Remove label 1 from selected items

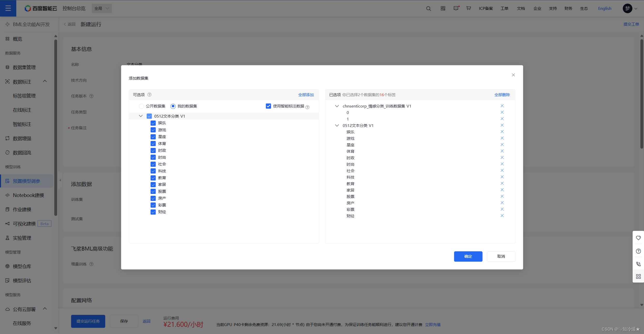click(502, 119)
